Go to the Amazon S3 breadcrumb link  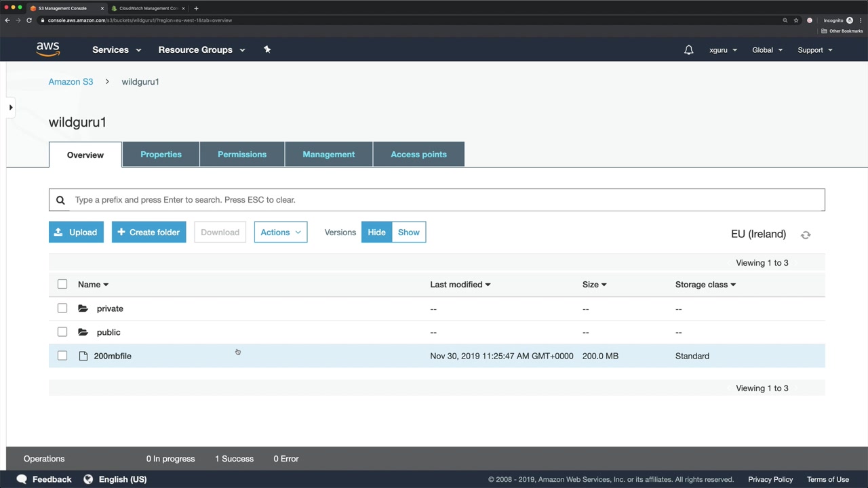(x=71, y=81)
